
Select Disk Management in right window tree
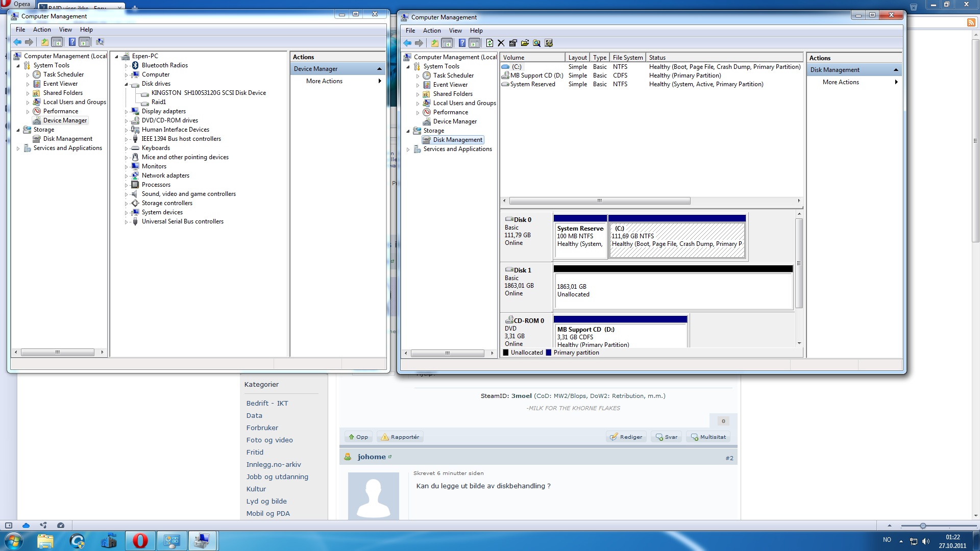[x=457, y=140]
